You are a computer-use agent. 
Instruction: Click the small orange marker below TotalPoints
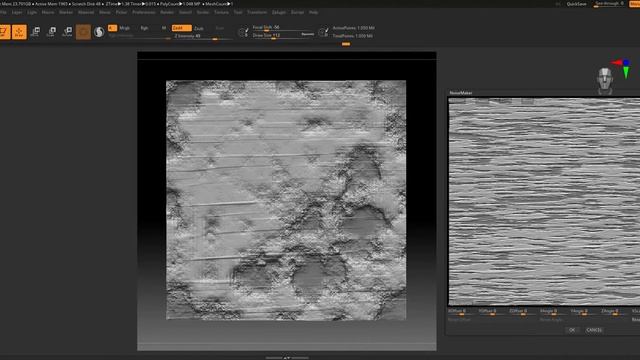346,44
